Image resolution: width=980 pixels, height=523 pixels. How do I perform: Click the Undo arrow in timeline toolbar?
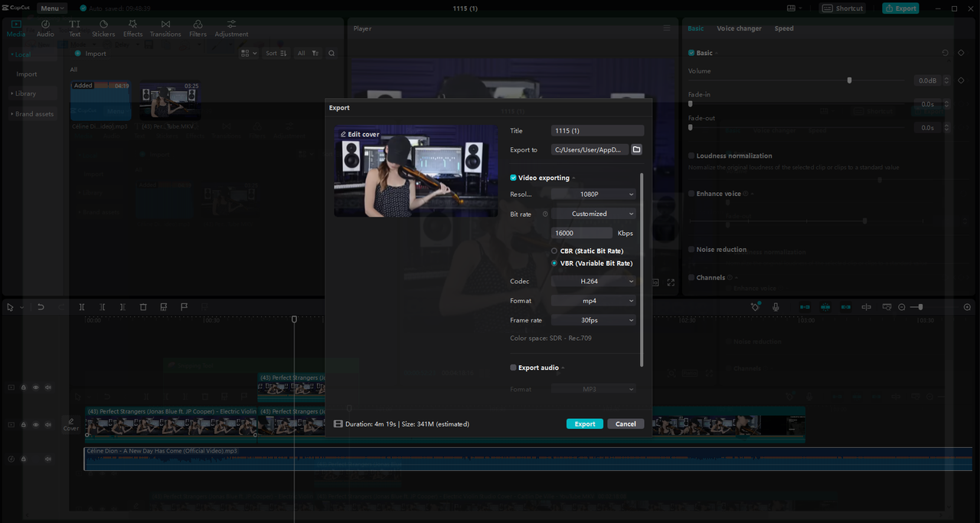click(x=41, y=307)
